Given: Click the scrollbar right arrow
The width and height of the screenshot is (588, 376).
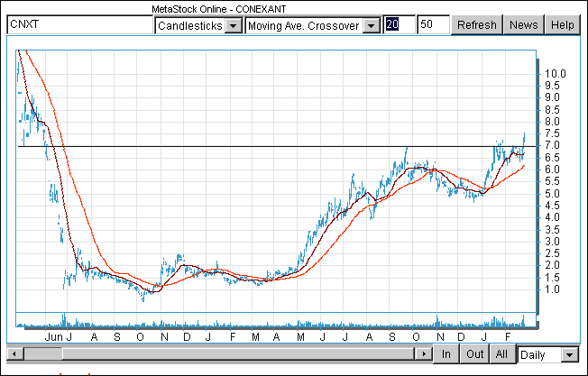Looking at the screenshot, I should pos(424,353).
